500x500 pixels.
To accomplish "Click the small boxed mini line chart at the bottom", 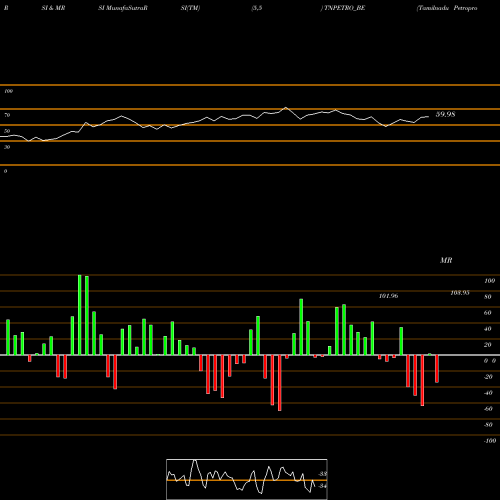I will (x=247, y=479).
